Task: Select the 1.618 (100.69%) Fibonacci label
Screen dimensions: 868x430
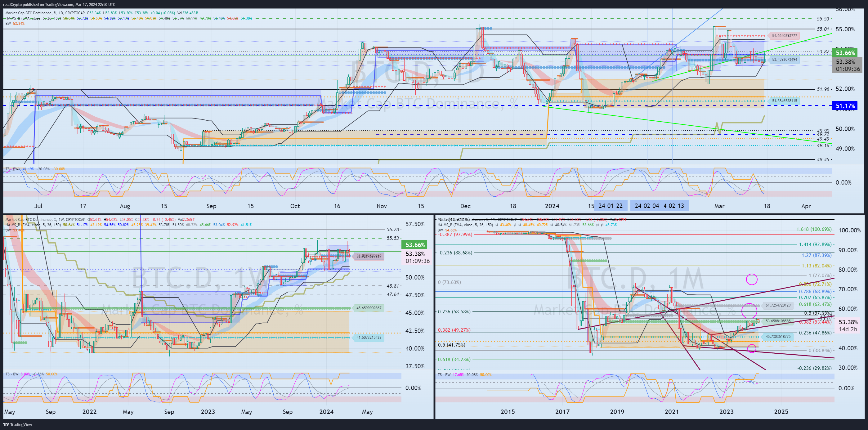Action: (x=814, y=229)
